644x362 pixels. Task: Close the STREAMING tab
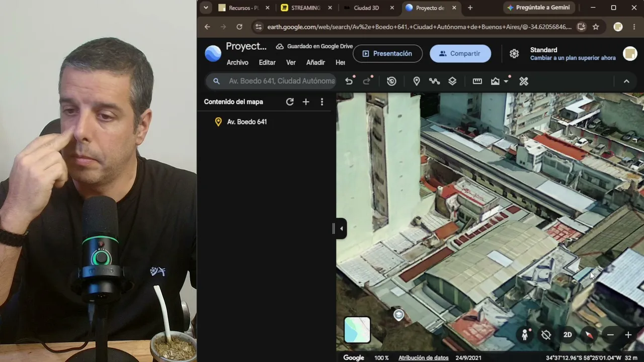[330, 8]
